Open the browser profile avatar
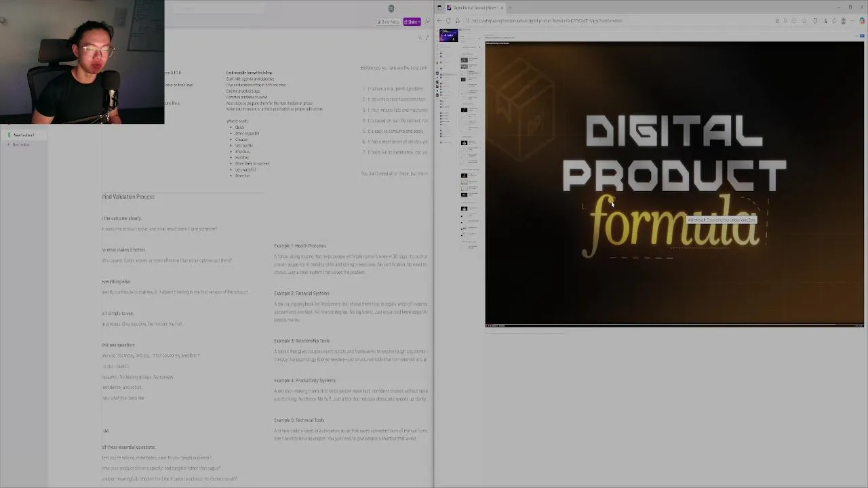 pos(844,20)
